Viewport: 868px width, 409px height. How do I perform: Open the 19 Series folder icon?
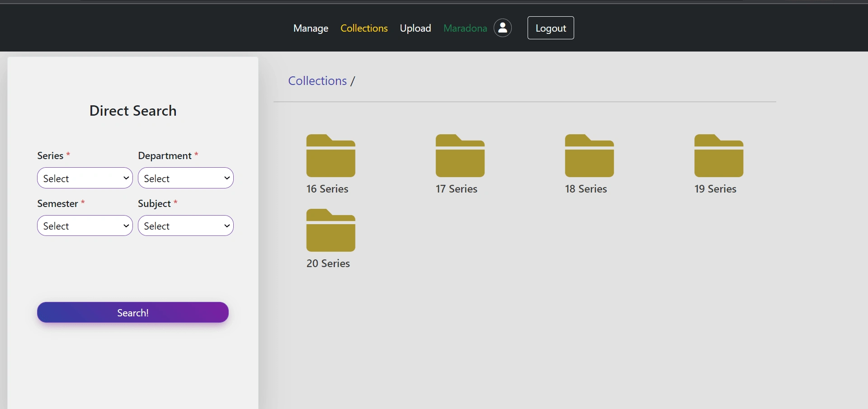tap(718, 156)
